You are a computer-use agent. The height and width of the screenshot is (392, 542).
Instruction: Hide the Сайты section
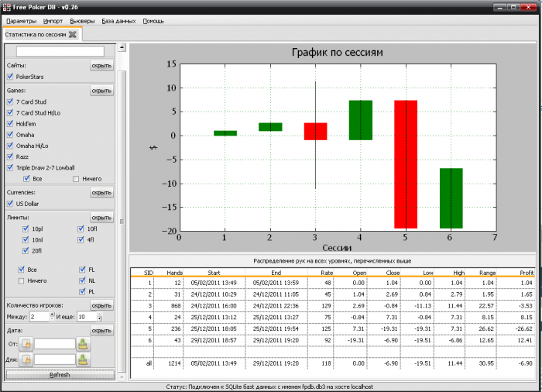tap(101, 65)
